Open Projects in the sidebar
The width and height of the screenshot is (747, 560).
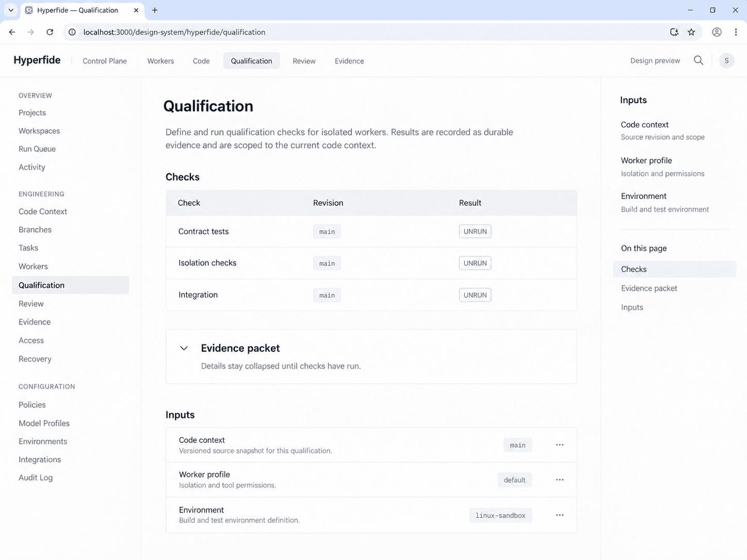pyautogui.click(x=32, y=113)
